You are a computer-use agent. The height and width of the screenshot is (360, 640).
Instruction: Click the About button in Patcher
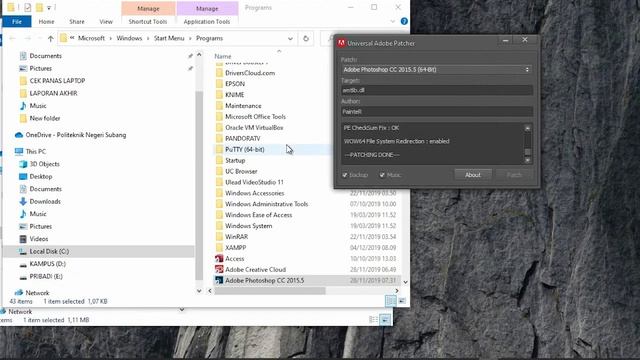(x=473, y=175)
